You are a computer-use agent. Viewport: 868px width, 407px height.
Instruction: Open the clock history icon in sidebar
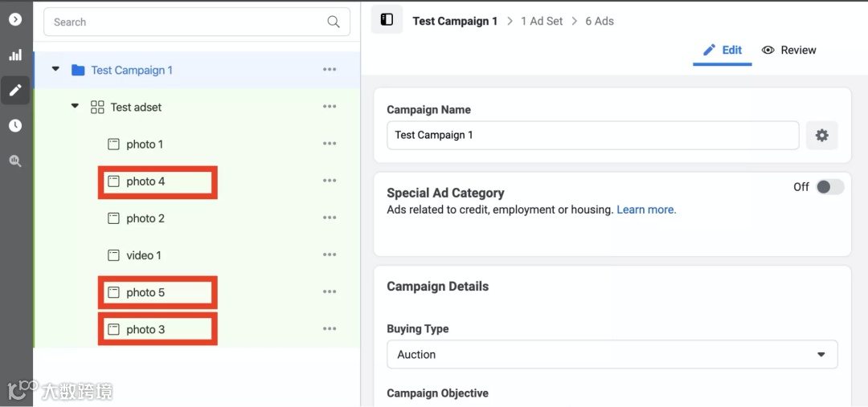pos(15,125)
